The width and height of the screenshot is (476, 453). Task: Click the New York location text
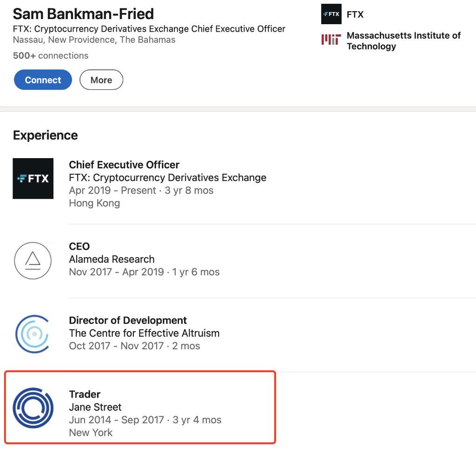click(x=91, y=433)
